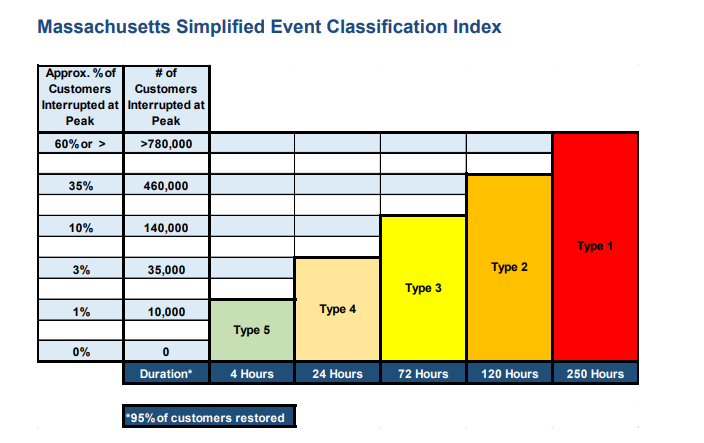Image resolution: width=704 pixels, height=443 pixels.
Task: Click the title Massachusetts Simplified Event Classification Index
Action: coord(269,27)
